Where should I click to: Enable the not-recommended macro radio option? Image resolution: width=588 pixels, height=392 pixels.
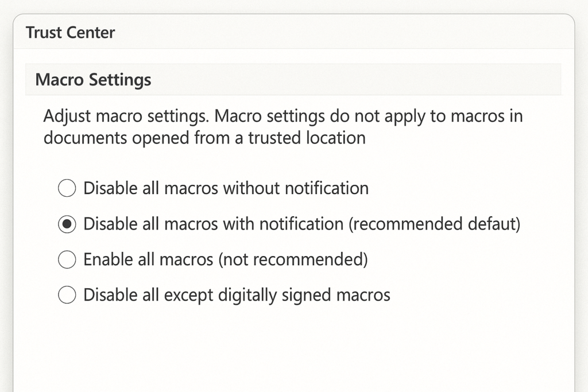(x=67, y=260)
